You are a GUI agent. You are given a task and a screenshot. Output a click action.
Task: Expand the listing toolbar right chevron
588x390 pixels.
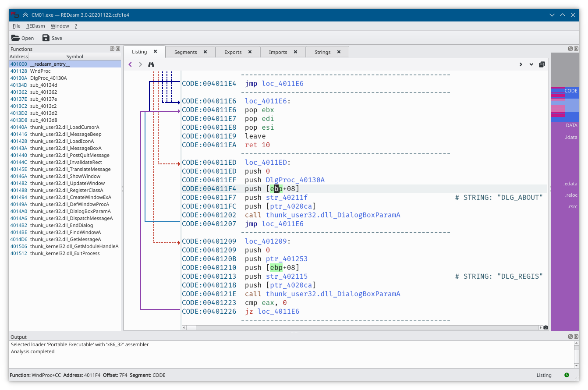click(521, 64)
